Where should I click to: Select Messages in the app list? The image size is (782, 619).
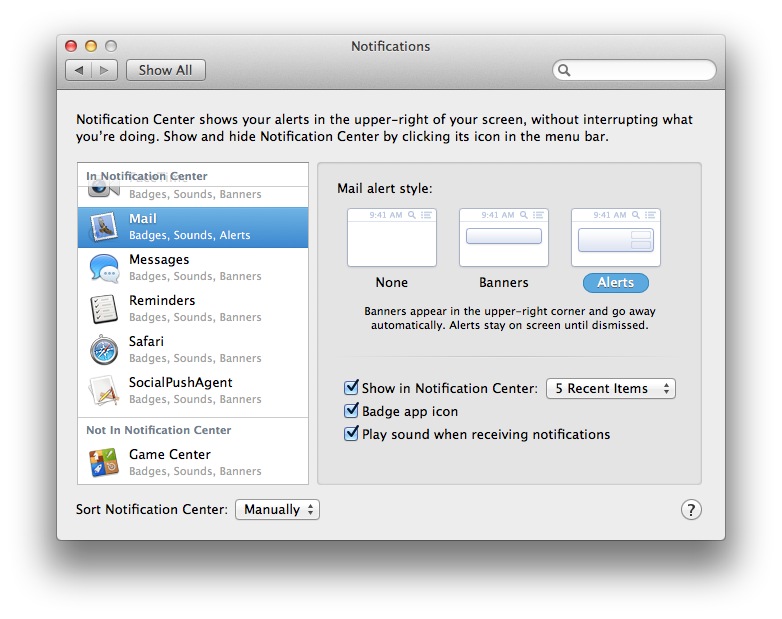(x=193, y=268)
